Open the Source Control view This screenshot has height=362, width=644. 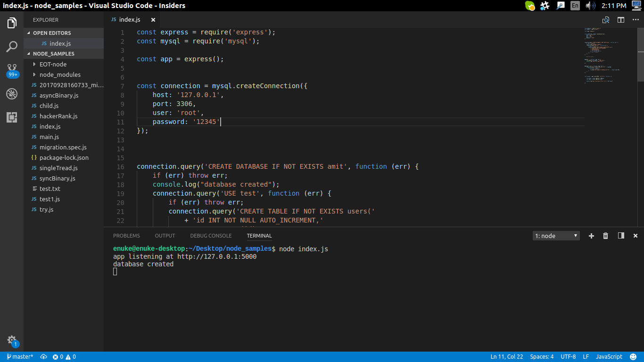coord(12,70)
